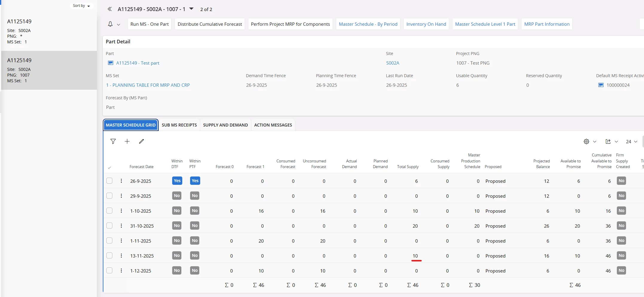Open row menu for 1-10-2025
Image resolution: width=644 pixels, height=297 pixels.
tap(121, 211)
